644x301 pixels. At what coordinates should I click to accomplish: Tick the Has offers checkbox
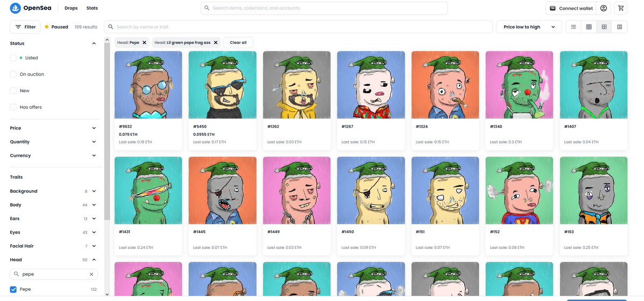[x=13, y=107]
